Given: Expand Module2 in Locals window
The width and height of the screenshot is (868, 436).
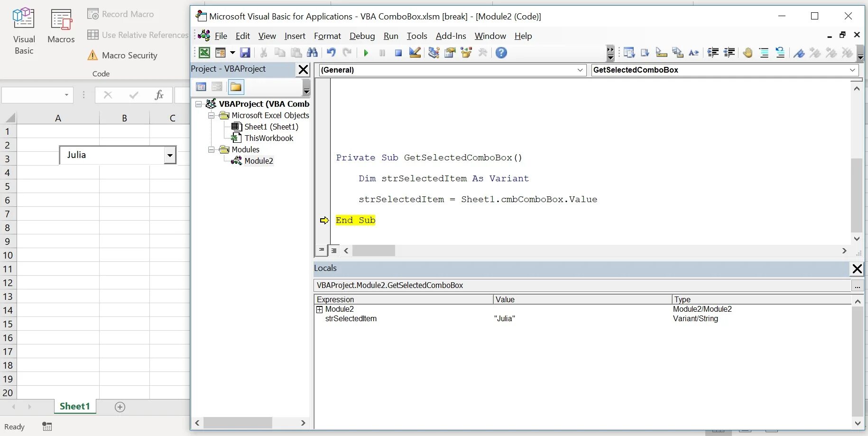Looking at the screenshot, I should pos(319,309).
